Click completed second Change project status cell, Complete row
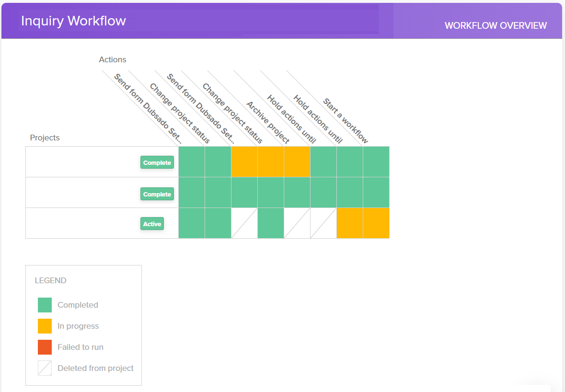 point(271,192)
